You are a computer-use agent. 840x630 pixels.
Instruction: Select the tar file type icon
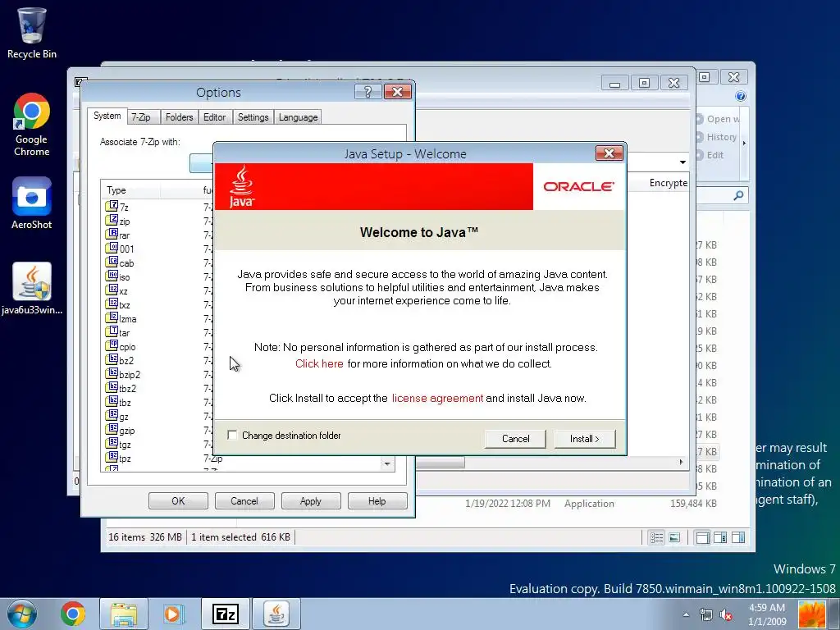pos(112,331)
